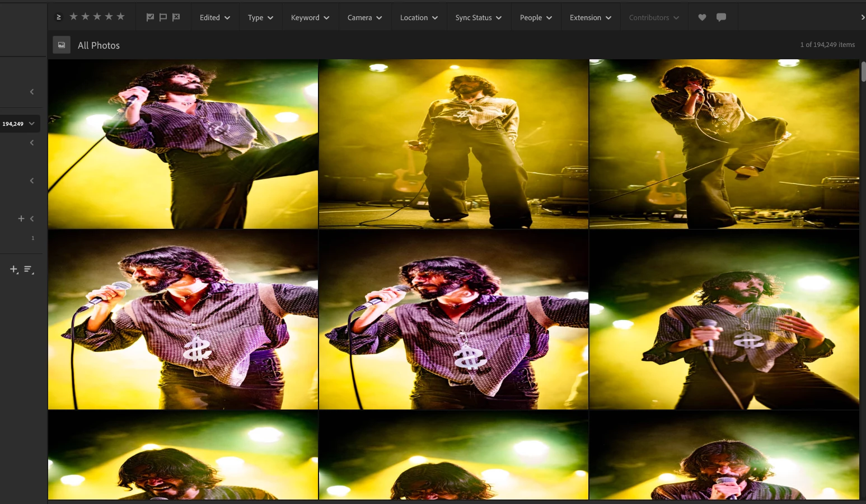
Task: Click the sidebar item count 1
Action: coord(32,238)
